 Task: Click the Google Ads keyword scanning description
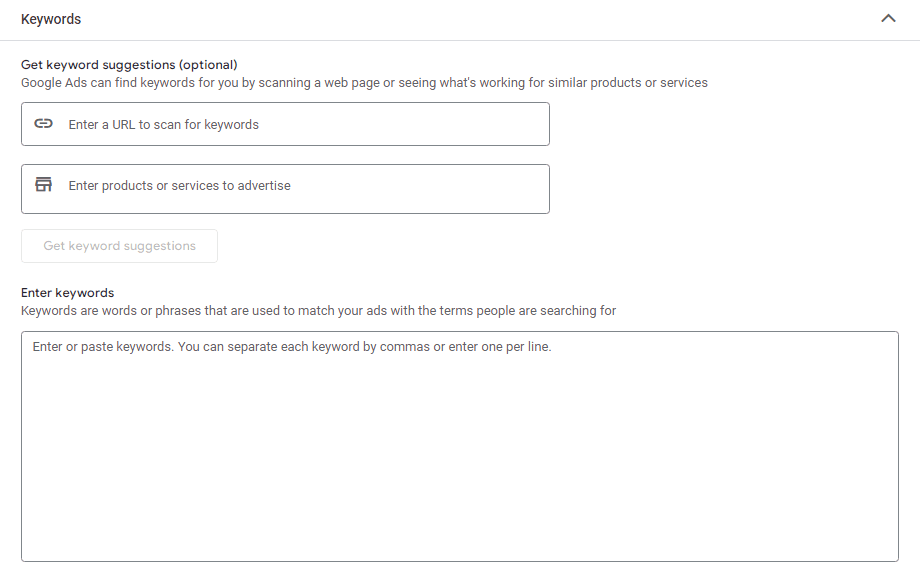click(x=364, y=83)
